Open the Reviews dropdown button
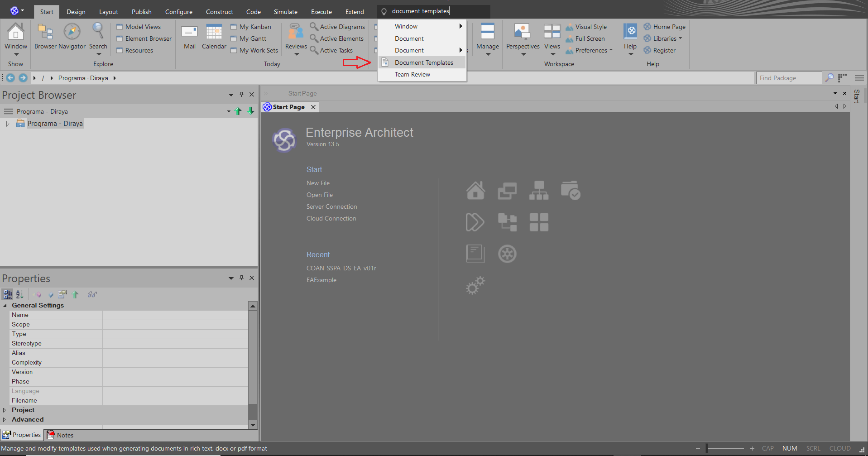868x456 pixels. point(296,39)
